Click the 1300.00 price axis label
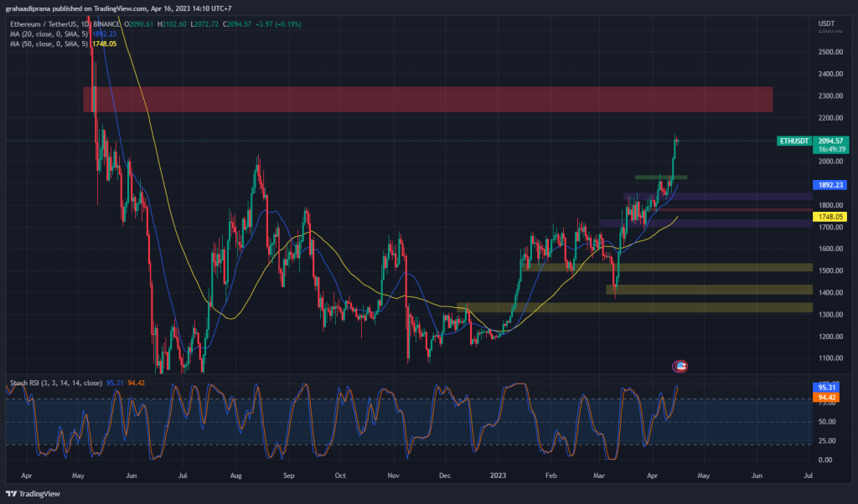 coord(830,314)
